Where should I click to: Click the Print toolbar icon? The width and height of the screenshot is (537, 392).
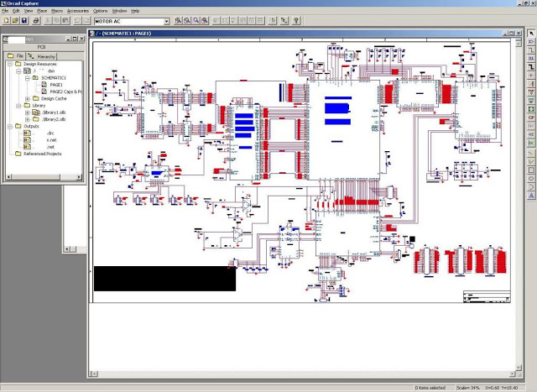click(35, 20)
